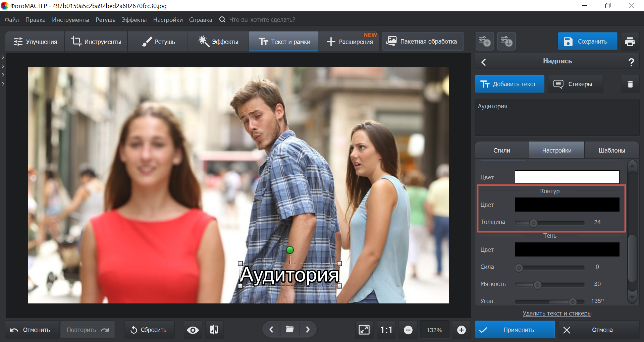The width and height of the screenshot is (644, 342).
Task: Open Пакетная обработка batch processing
Action: (422, 41)
